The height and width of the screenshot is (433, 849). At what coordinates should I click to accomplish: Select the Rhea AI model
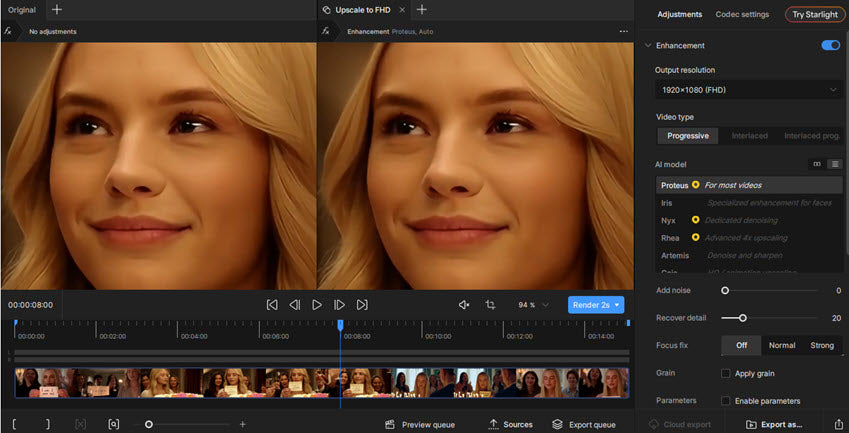tap(749, 238)
